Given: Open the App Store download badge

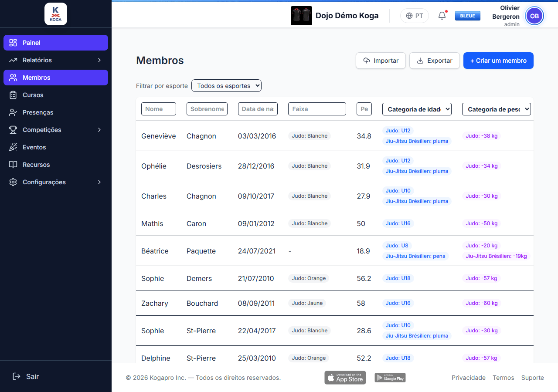Looking at the screenshot, I should click(x=345, y=378).
